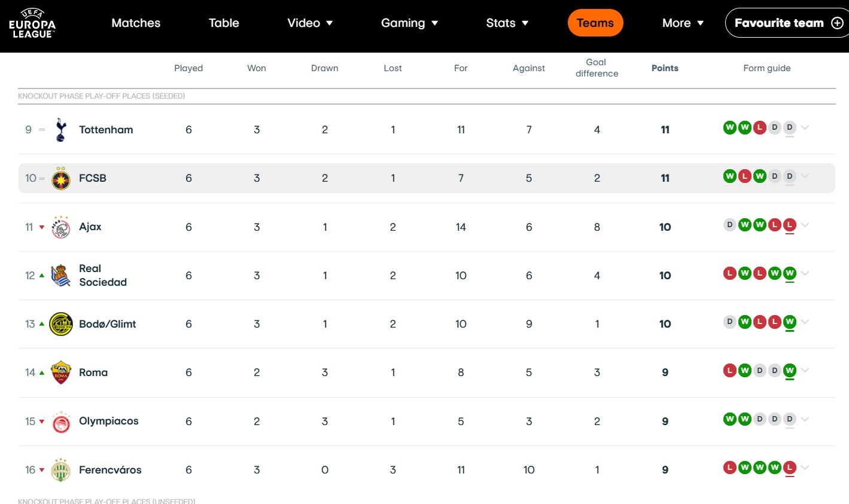
Task: Select the orange Teams tab
Action: click(x=595, y=23)
